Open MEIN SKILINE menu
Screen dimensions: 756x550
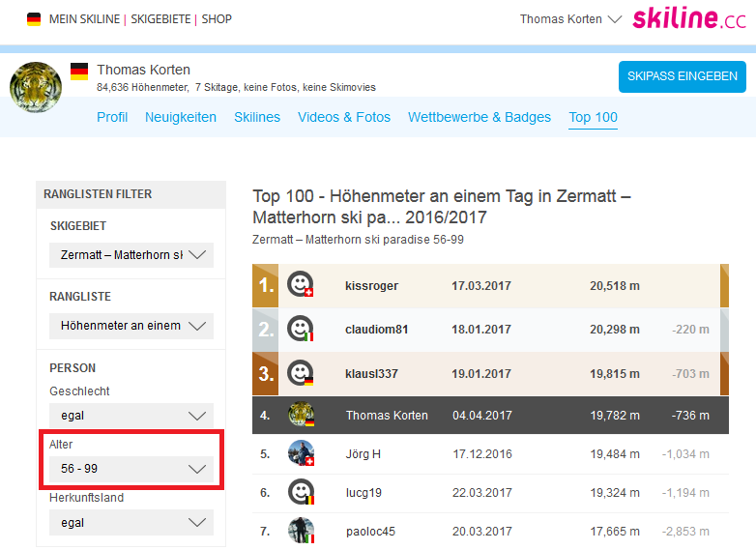click(84, 19)
